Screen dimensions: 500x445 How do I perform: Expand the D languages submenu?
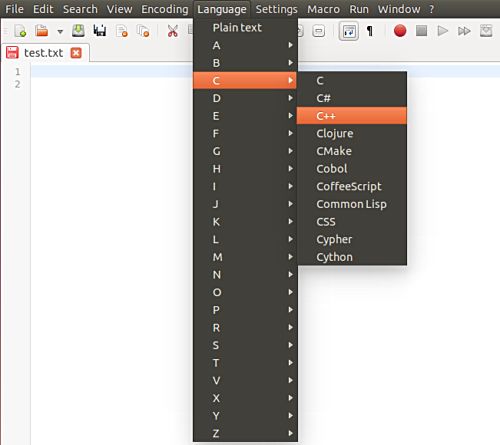click(245, 98)
